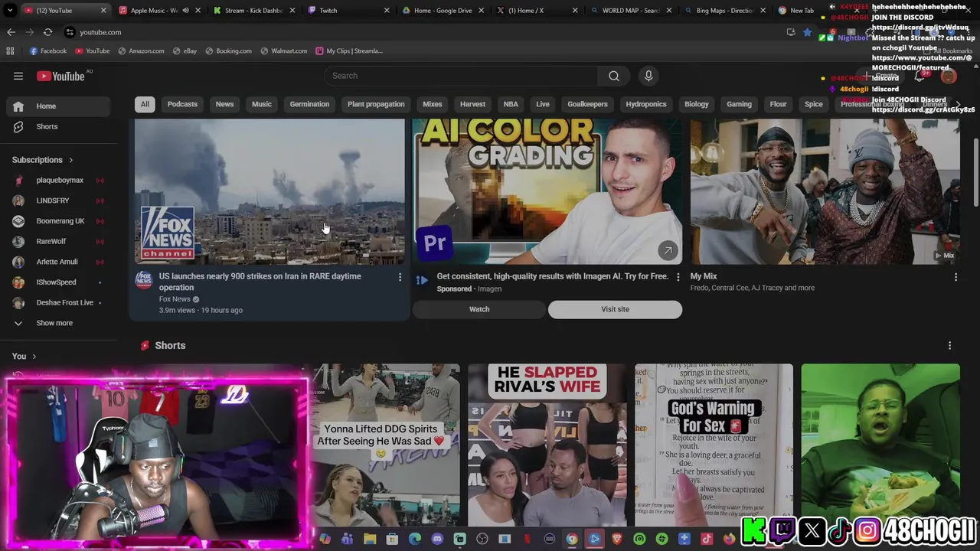Bookmark this page with the star icon

point(807,32)
